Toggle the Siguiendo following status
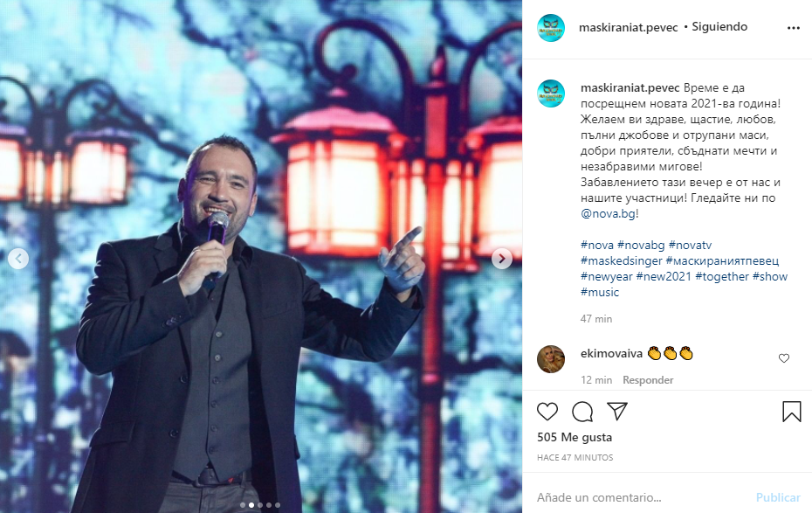This screenshot has height=513, width=812. point(719,27)
